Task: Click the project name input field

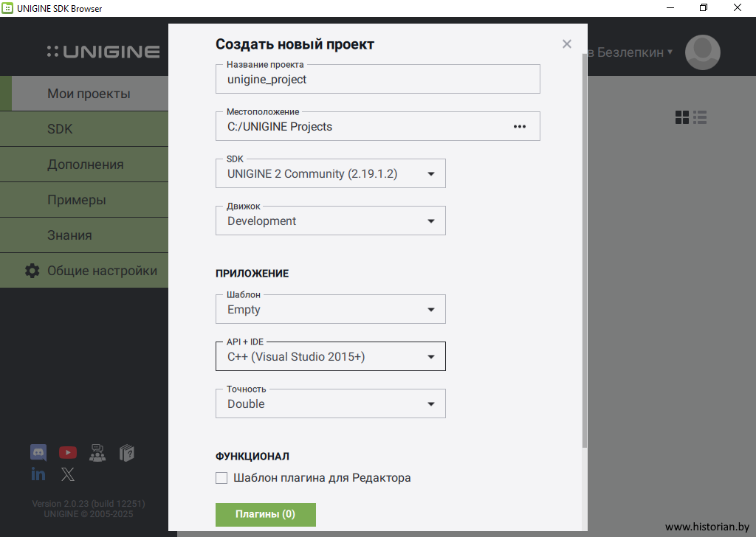Action: pos(377,80)
